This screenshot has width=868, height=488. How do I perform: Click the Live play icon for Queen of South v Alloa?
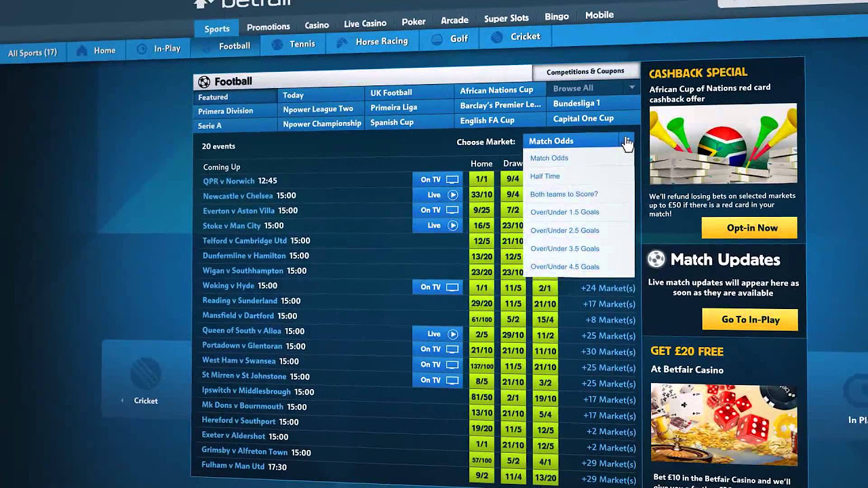pyautogui.click(x=452, y=334)
